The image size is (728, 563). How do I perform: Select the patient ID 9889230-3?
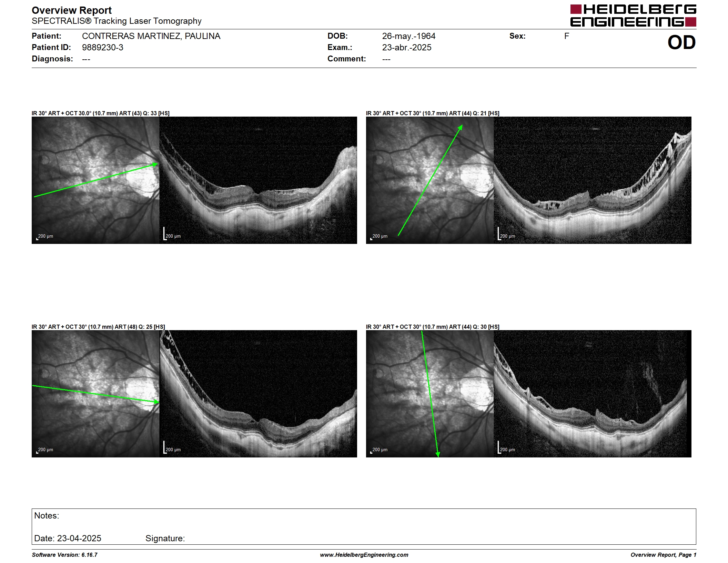tap(103, 48)
